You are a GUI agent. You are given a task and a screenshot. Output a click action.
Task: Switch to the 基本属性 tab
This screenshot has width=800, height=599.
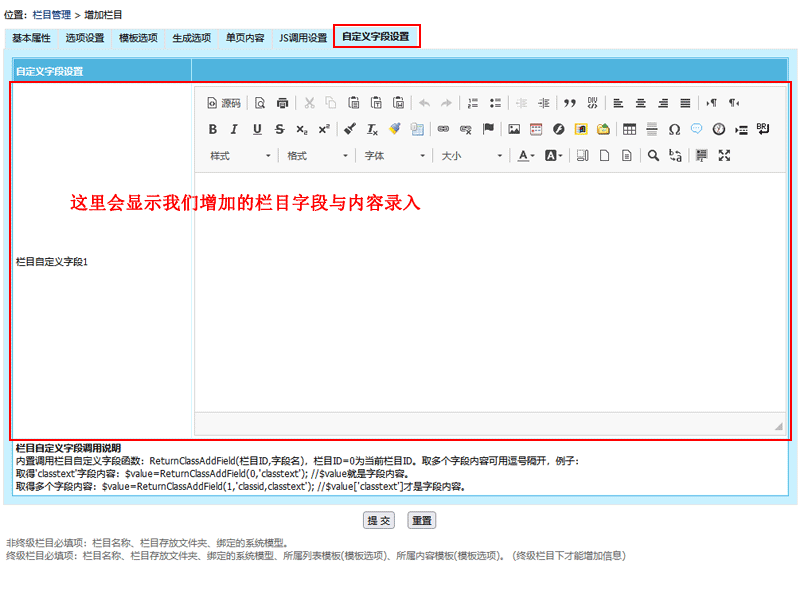[x=31, y=38]
